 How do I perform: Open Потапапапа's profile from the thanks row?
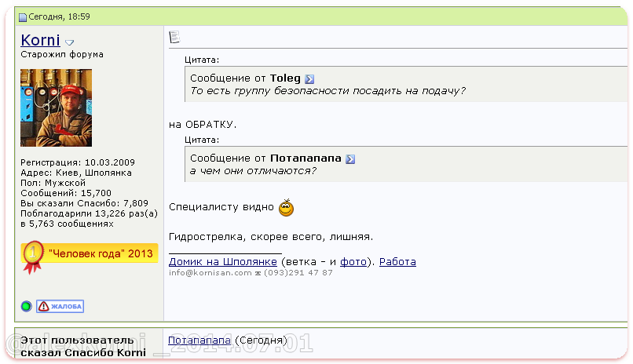click(199, 340)
